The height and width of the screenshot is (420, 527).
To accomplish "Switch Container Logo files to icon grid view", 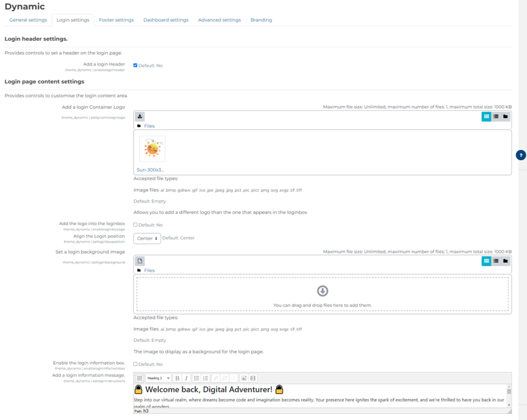I will point(486,117).
